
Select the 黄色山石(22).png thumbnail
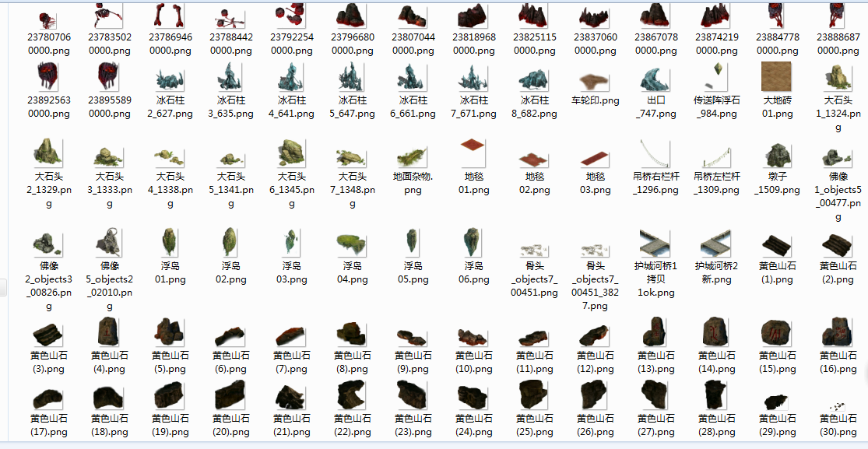click(x=353, y=395)
